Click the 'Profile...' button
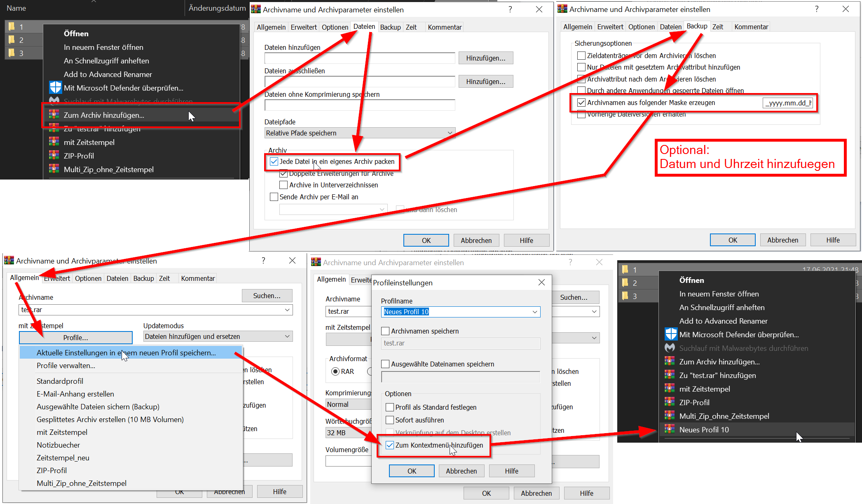 point(75,338)
